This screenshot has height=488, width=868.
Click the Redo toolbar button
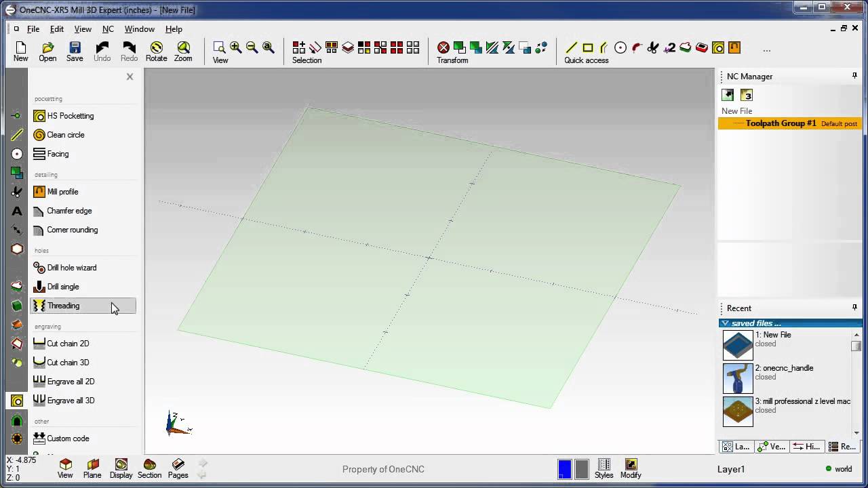coord(129,52)
